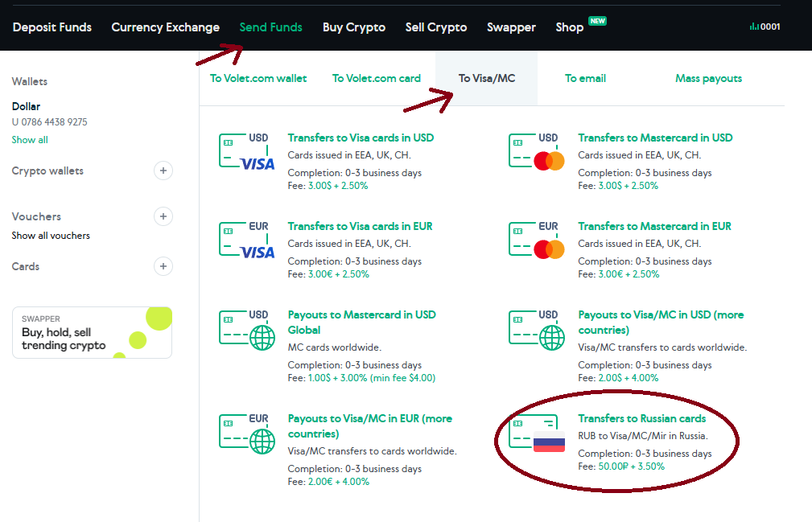Click the USD globe card icon for Mastercard Global
Image resolution: width=812 pixels, height=522 pixels.
coord(246,330)
